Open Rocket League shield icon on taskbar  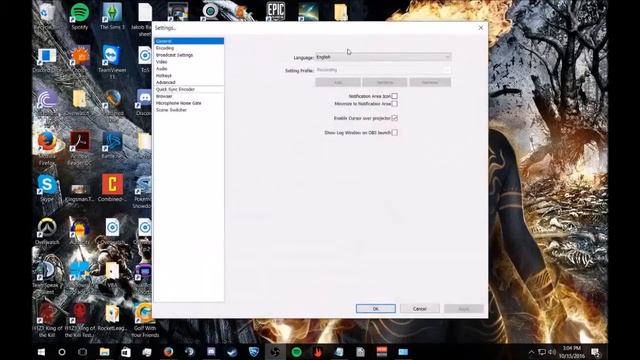click(253, 352)
